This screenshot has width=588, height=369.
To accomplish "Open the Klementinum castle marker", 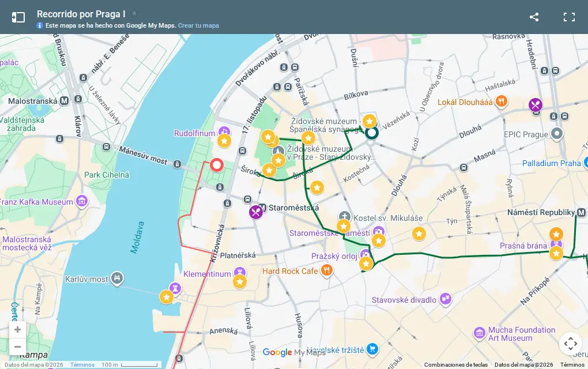I will coord(240,272).
